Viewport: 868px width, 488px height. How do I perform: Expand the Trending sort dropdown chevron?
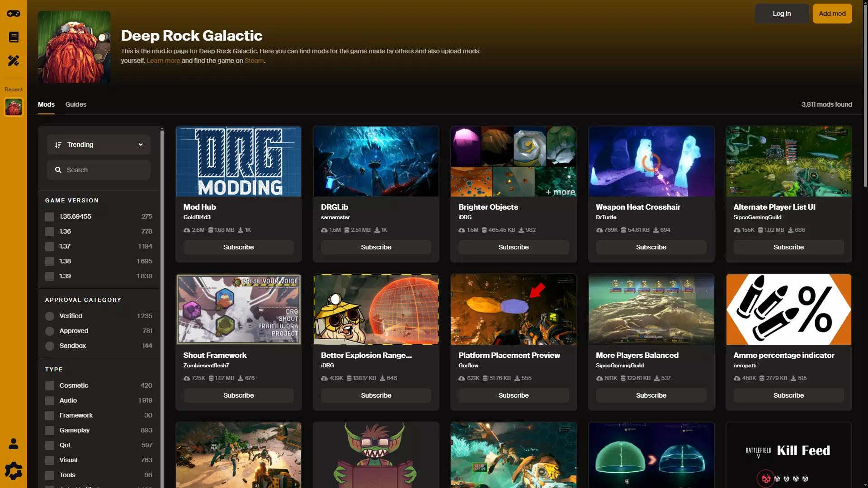[141, 145]
